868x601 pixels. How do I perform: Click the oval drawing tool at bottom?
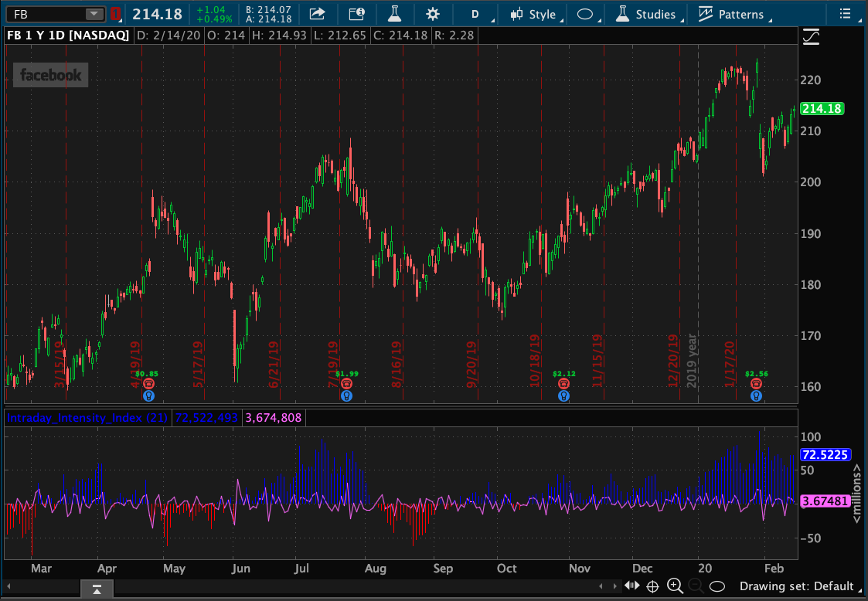click(x=717, y=586)
